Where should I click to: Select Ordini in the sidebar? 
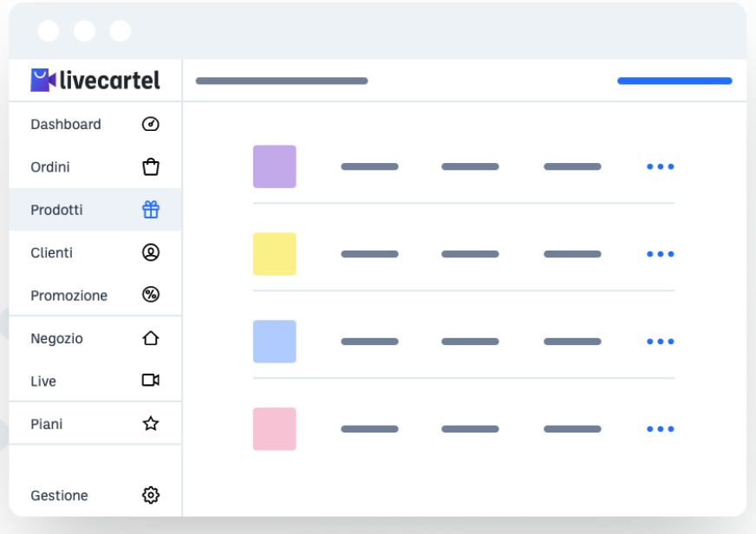click(x=95, y=166)
